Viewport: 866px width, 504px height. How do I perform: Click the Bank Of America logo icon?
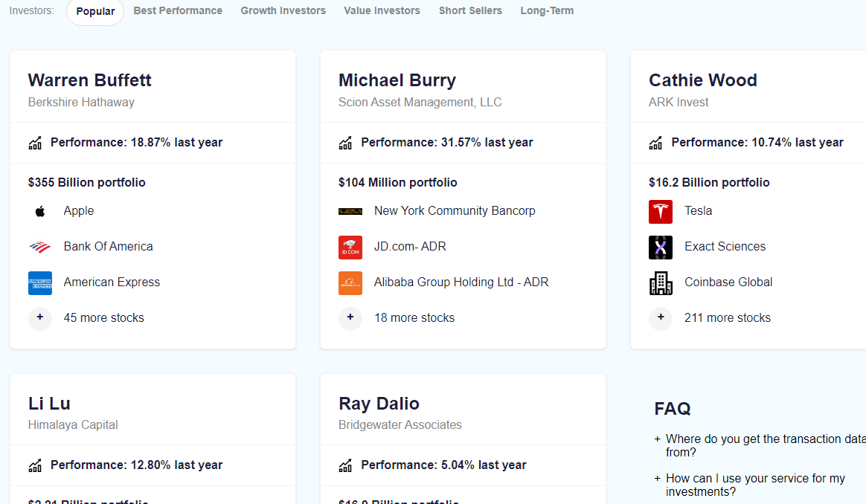click(x=39, y=247)
